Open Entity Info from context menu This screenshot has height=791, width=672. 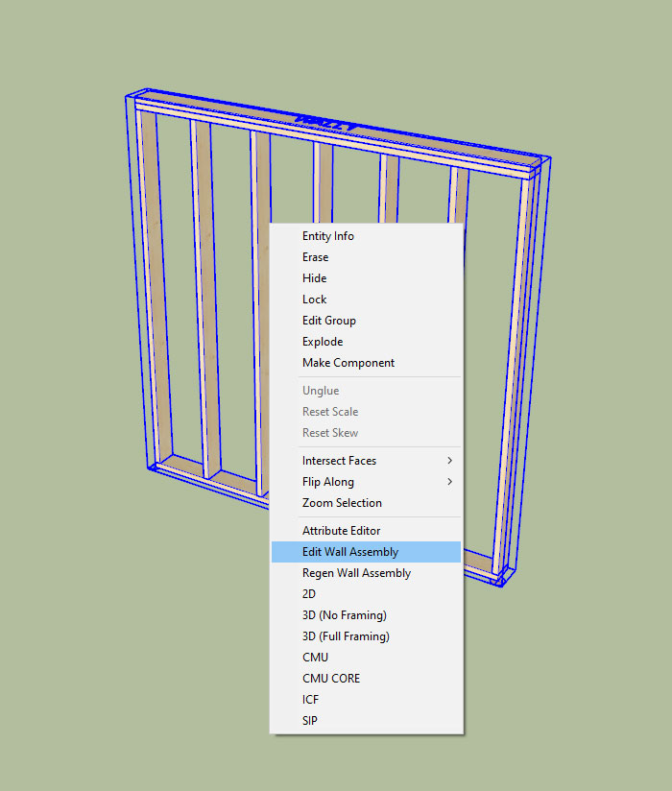pyautogui.click(x=328, y=236)
